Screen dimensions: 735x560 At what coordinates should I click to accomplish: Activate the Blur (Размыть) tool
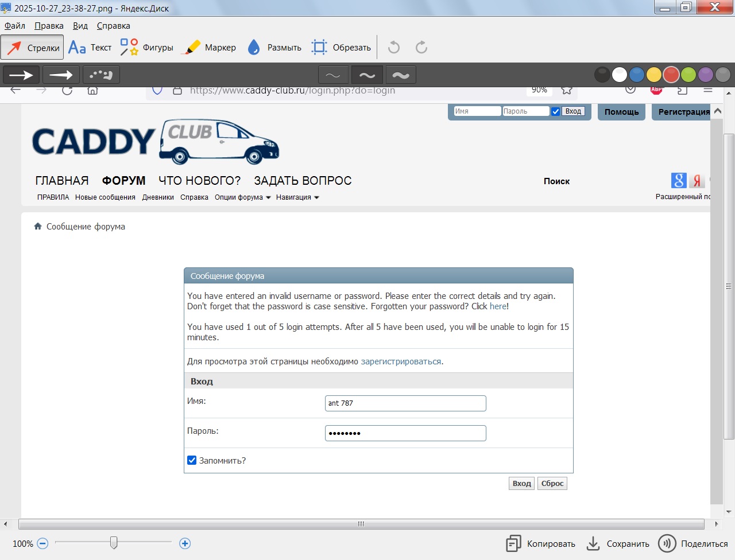click(x=274, y=48)
